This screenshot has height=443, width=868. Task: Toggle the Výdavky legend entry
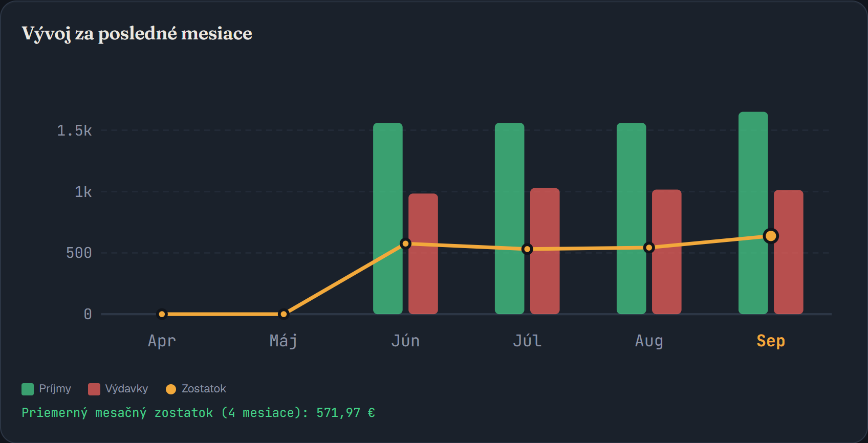118,389
